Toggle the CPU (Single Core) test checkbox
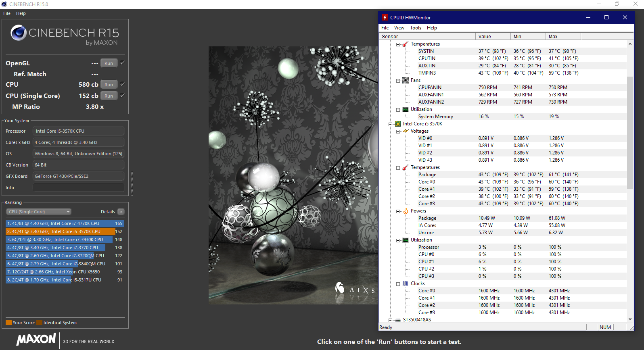The height and width of the screenshot is (350, 644). 122,96
